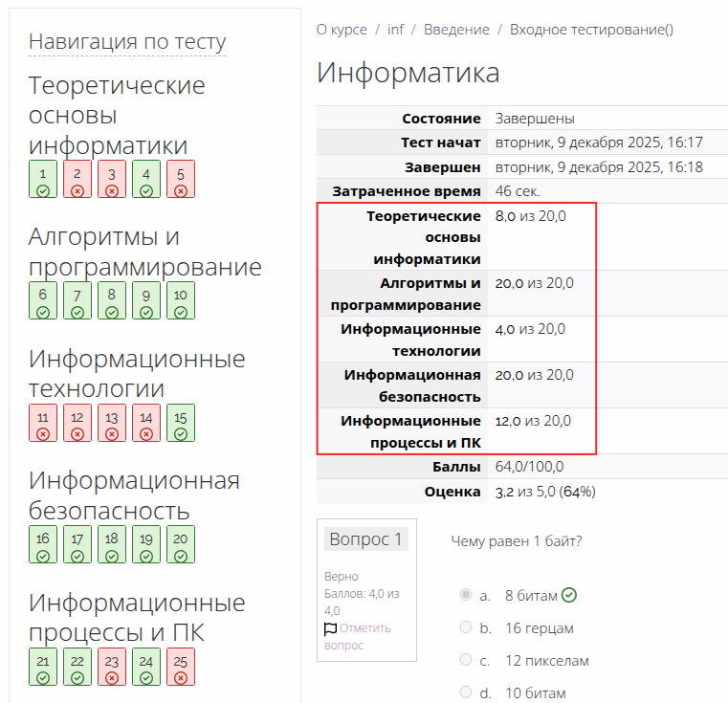Open question 8 in Алгоритмы section
Screen dimensions: 728x703
[112, 301]
